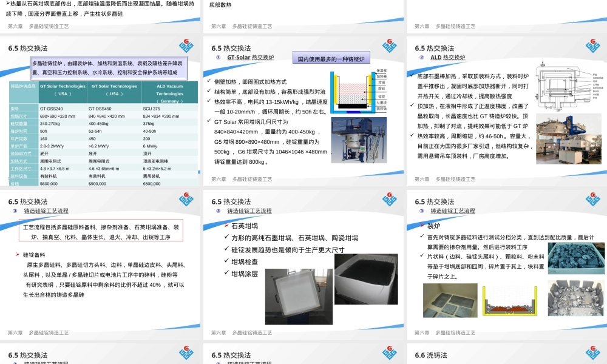Screen dimensions: 607x364
Task: Click 硅锭发展趋势也是倾向于生产更大尺寸 bullet
Action: pos(288,250)
